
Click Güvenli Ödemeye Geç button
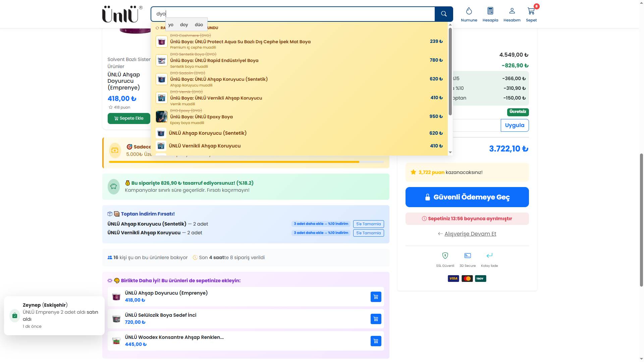(467, 197)
